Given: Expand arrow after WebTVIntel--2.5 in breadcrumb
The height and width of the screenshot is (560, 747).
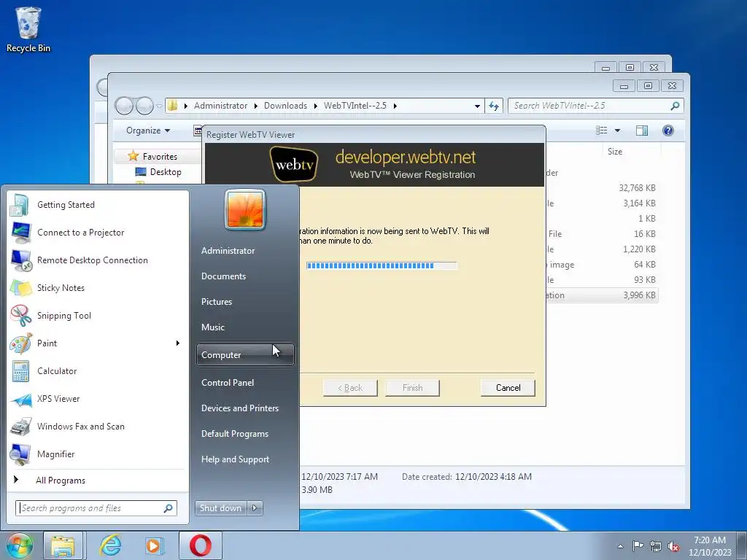Looking at the screenshot, I should click(395, 106).
